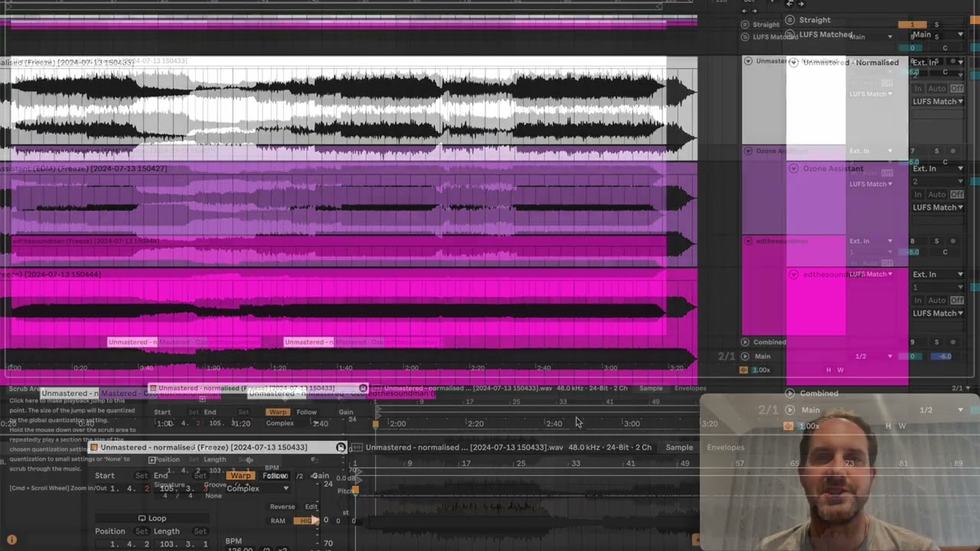Toggle the HiQ button next to RAM

pyautogui.click(x=305, y=521)
